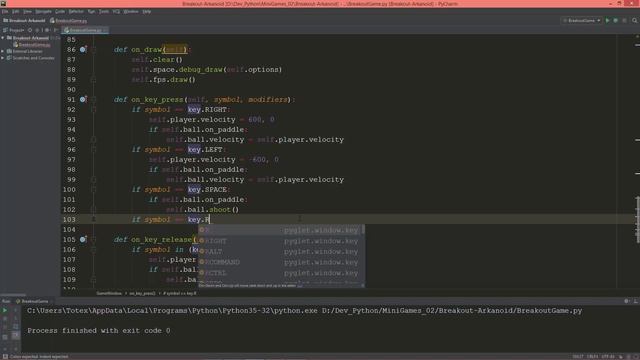Click the editor vertical scrollbar thumb
The image size is (640, 360).
coord(638,220)
